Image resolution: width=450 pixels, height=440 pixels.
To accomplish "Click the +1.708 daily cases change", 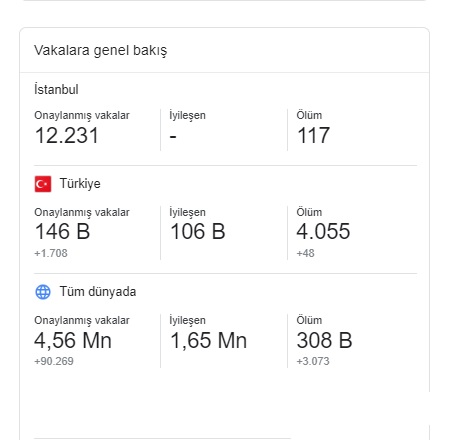I will pos(51,253).
